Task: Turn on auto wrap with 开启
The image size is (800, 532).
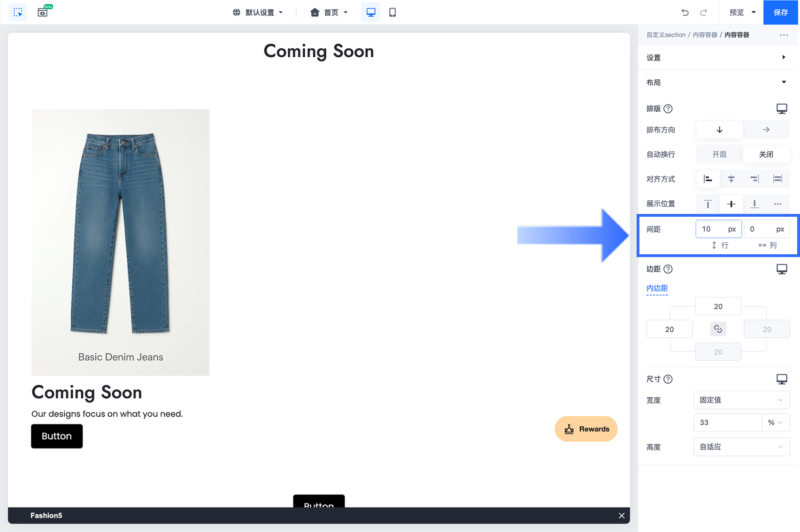Action: coord(719,154)
